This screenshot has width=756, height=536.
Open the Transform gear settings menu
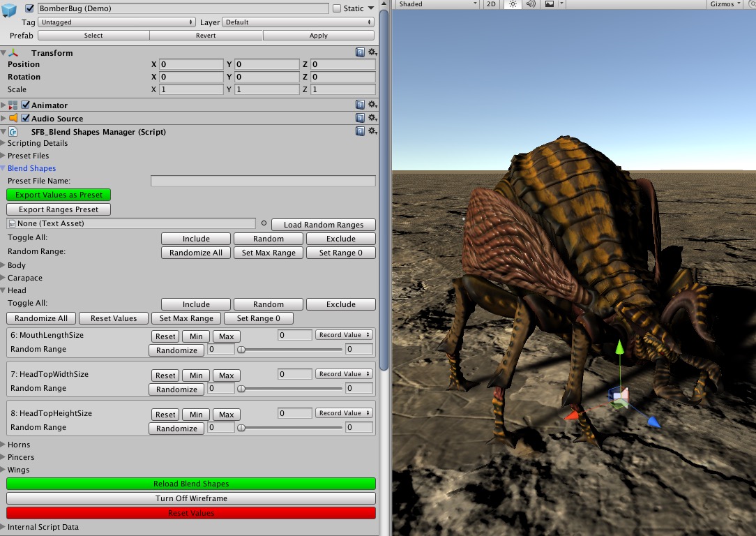coord(372,52)
